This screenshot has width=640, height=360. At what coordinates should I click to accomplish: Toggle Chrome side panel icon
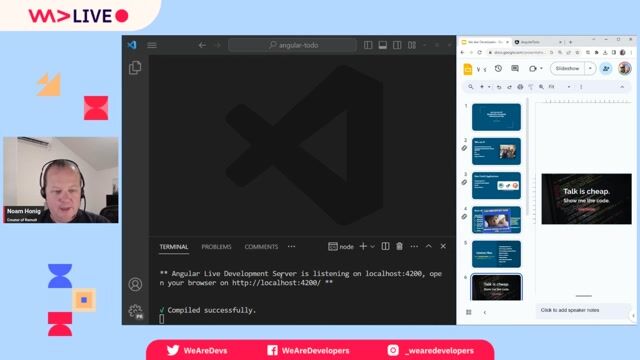(613, 53)
